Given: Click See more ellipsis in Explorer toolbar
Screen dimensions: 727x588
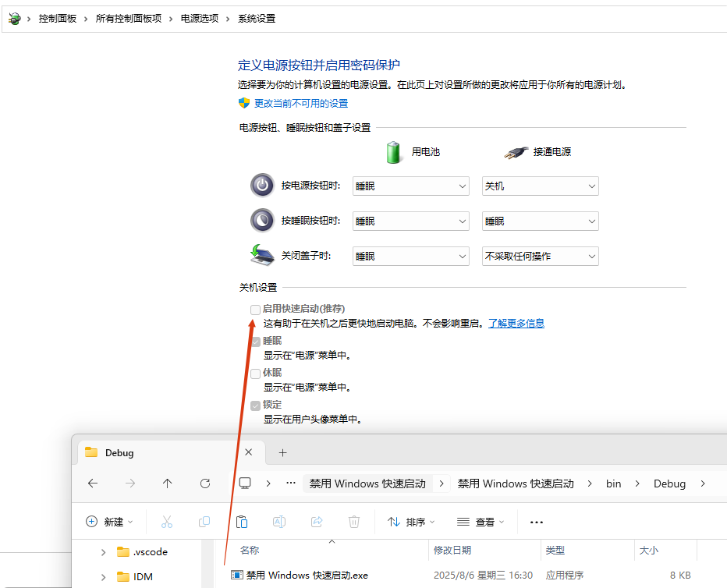Looking at the screenshot, I should (x=537, y=522).
